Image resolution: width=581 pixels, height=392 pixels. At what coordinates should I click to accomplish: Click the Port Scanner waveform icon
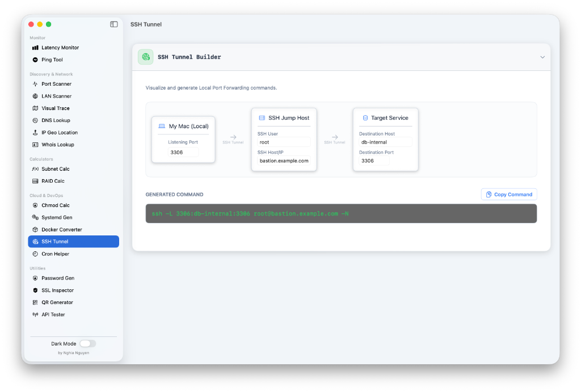(x=35, y=84)
